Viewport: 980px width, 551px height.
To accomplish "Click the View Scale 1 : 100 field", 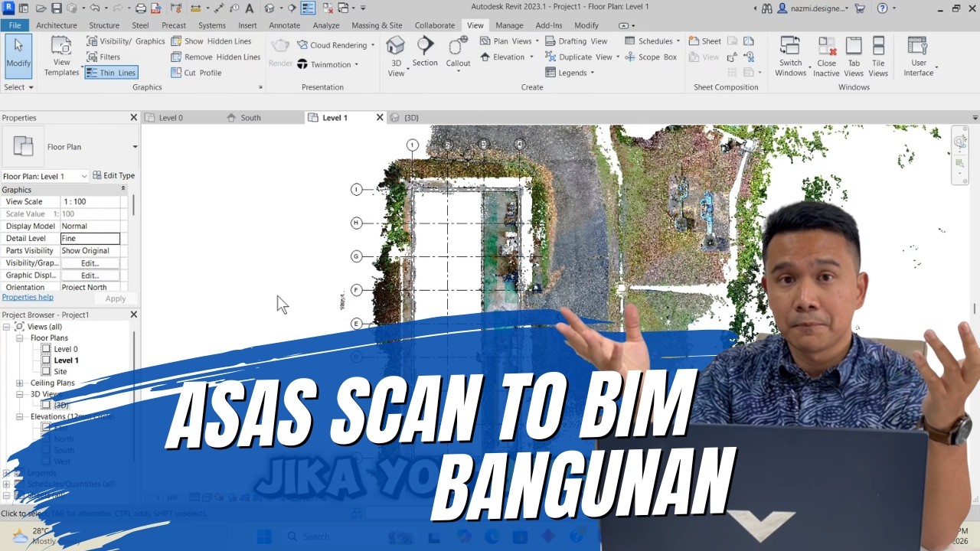I will (90, 202).
